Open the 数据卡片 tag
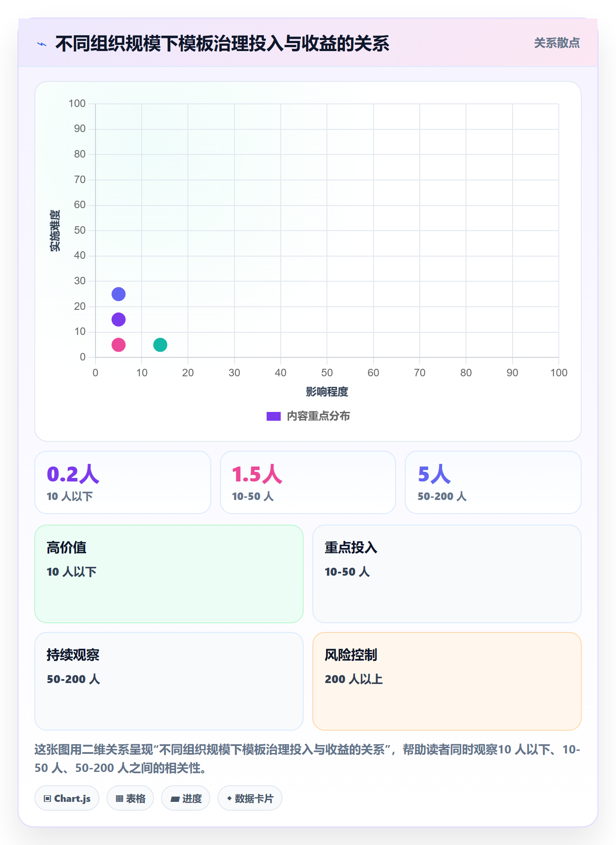 pos(250,798)
